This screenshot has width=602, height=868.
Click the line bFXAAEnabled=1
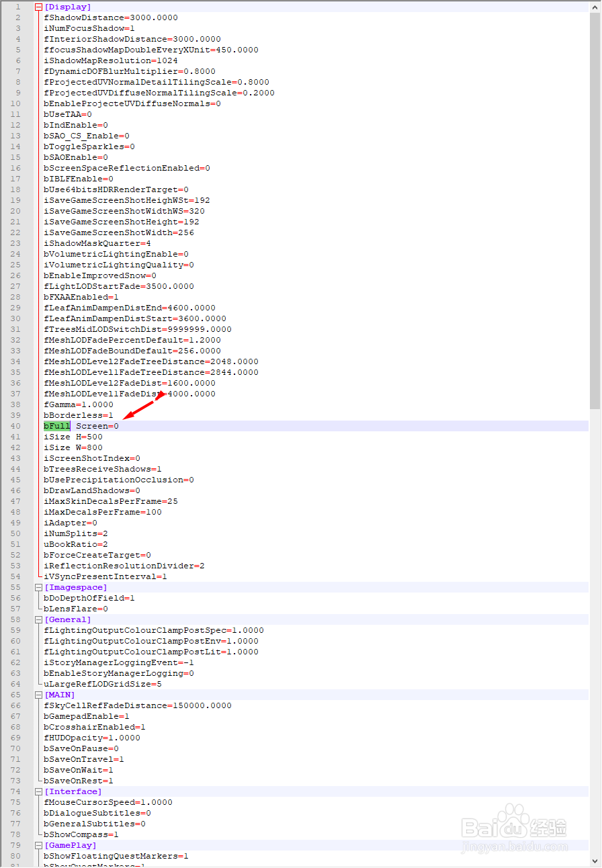tap(81, 297)
